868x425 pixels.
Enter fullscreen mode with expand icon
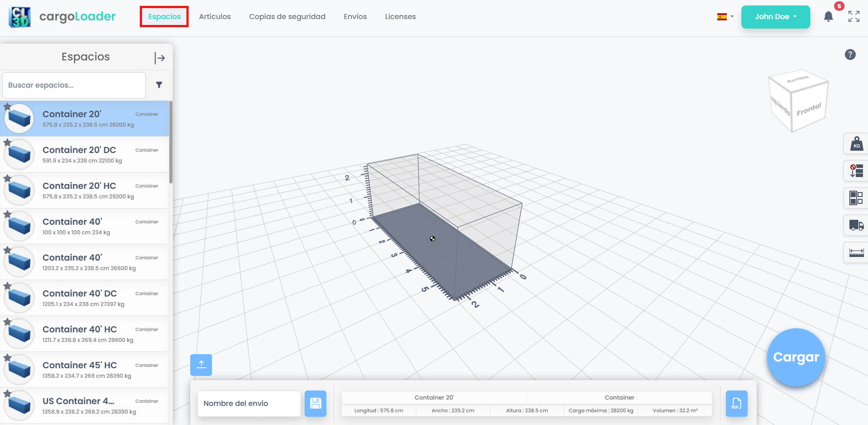(x=853, y=17)
